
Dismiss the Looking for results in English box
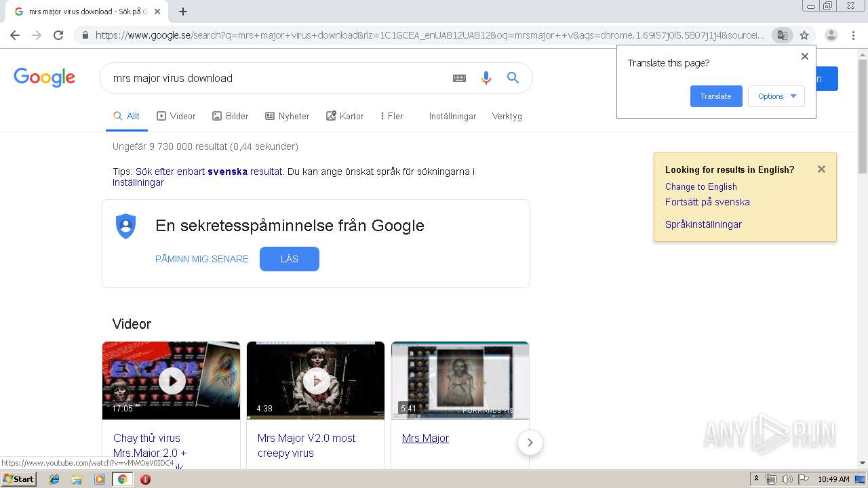pos(821,169)
